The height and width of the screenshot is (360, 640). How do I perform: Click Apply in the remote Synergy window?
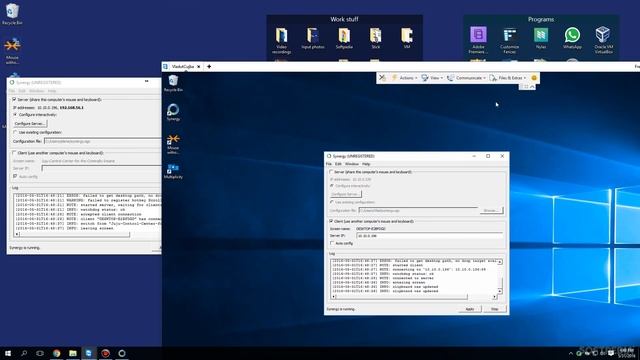click(x=470, y=309)
